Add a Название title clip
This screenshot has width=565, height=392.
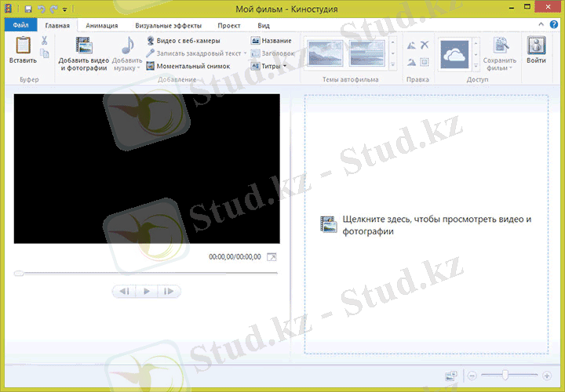point(271,41)
